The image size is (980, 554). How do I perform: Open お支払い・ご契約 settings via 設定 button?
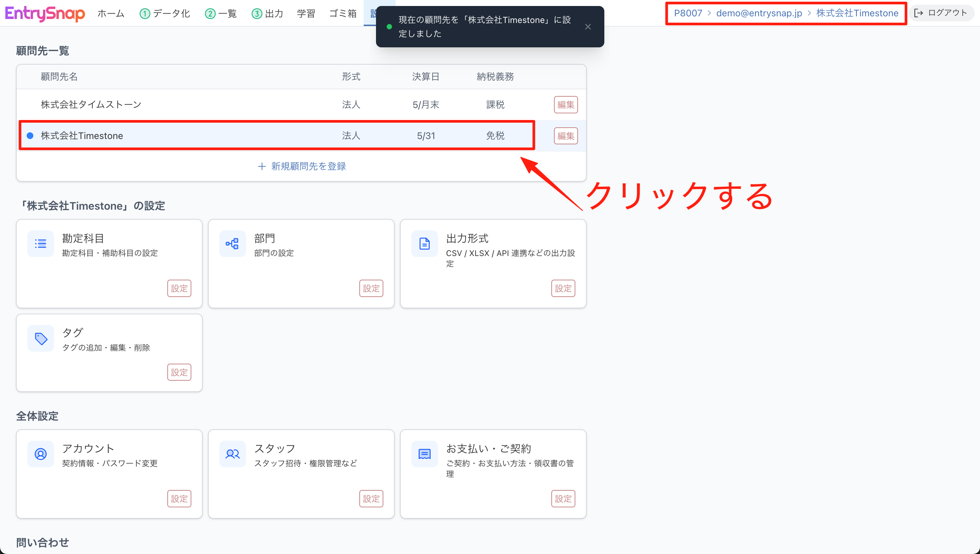tap(563, 498)
